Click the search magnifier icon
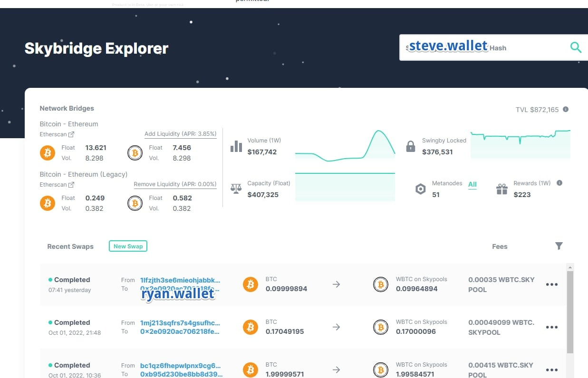Image resolution: width=588 pixels, height=378 pixels. click(x=576, y=47)
